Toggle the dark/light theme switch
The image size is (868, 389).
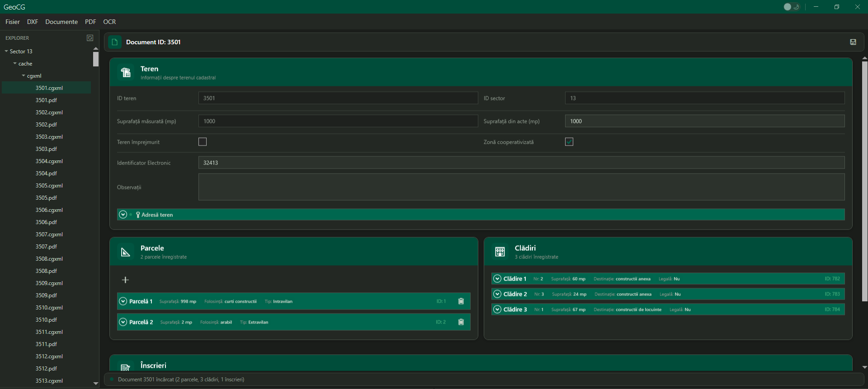(x=792, y=7)
